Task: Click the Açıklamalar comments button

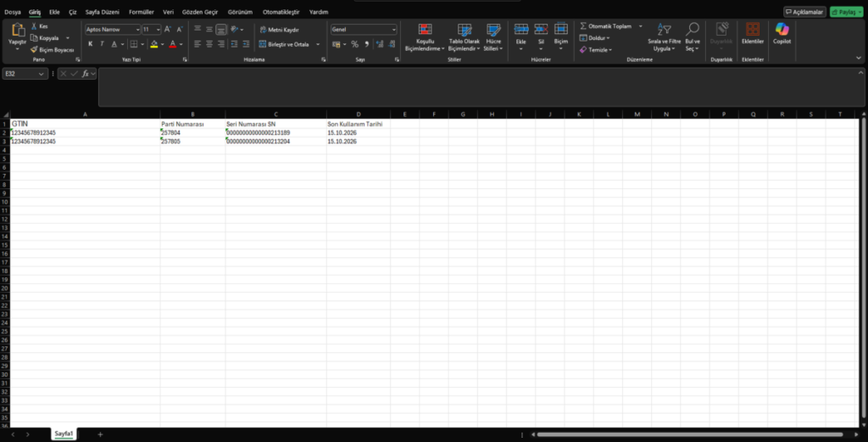Action: (x=804, y=12)
